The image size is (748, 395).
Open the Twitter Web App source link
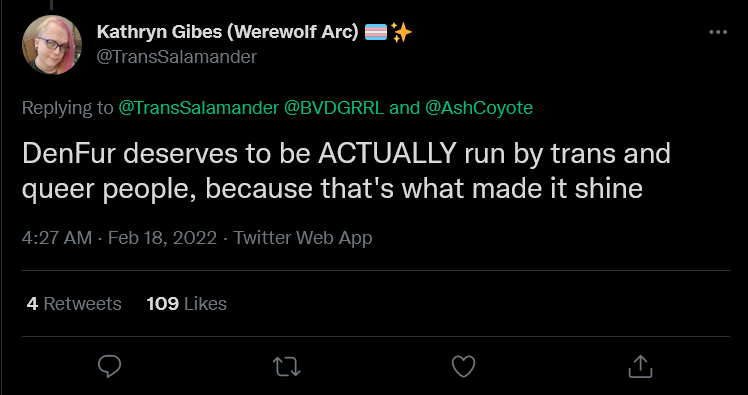click(x=302, y=238)
